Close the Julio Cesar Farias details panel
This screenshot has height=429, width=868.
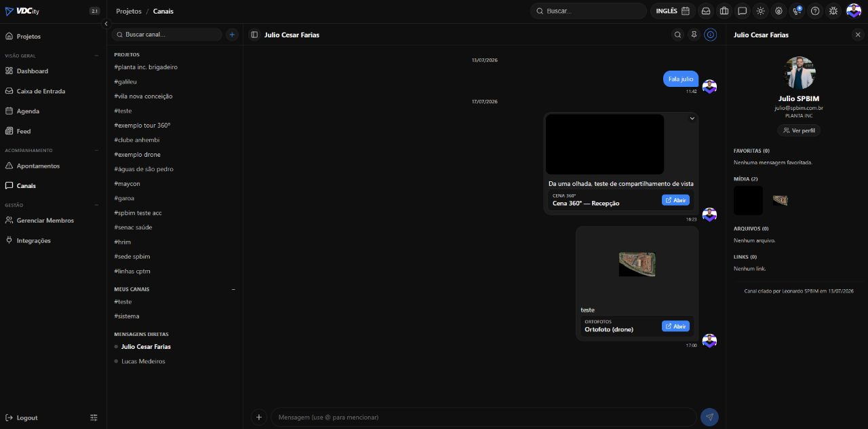click(858, 35)
